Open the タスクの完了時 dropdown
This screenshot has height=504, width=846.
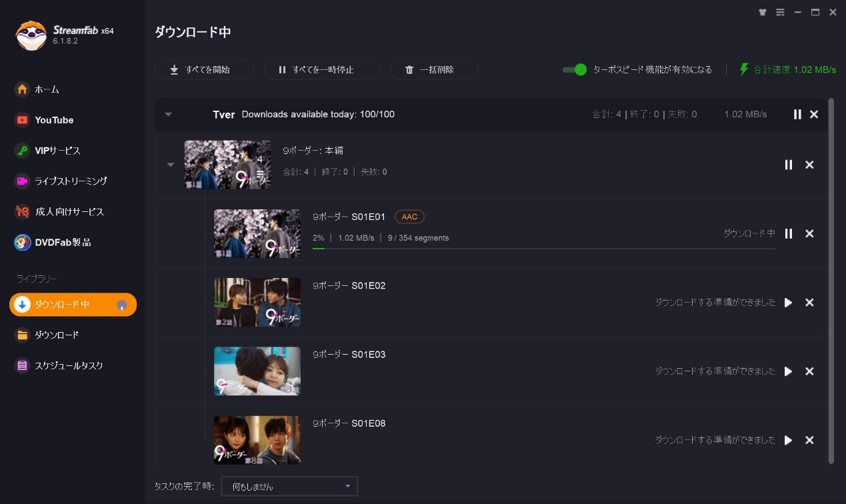click(x=289, y=486)
